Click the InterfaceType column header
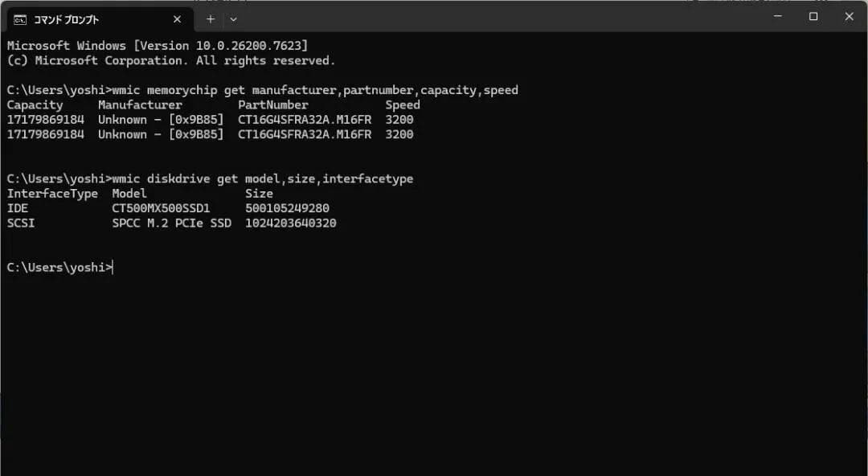Viewport: 868px width, 476px height. coord(52,194)
